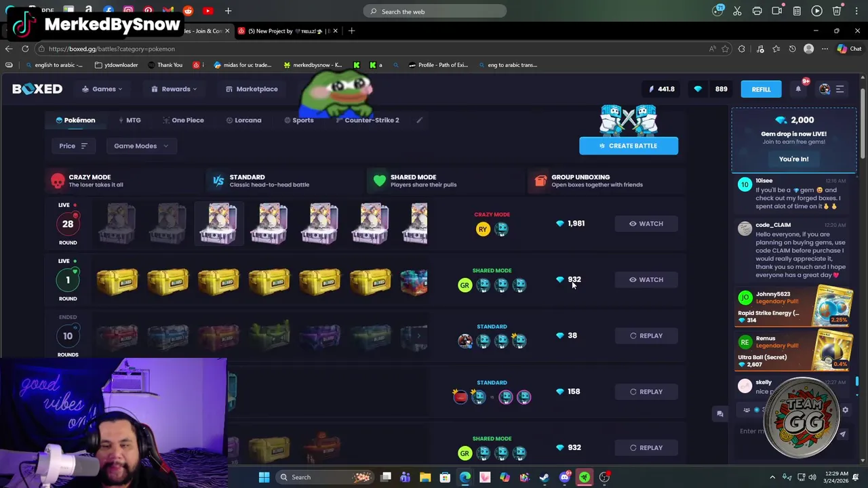Click the Group Unboxing box icon
The image size is (868, 488).
(x=540, y=180)
